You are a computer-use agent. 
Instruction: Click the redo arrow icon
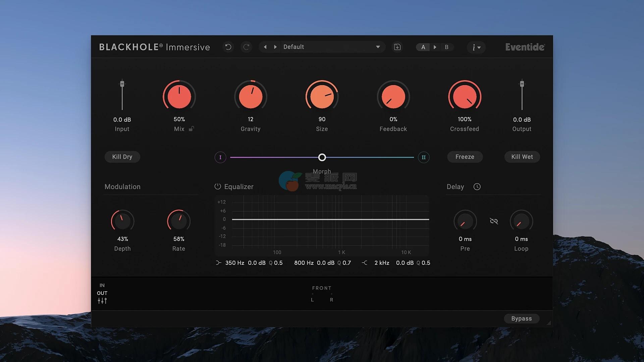pyautogui.click(x=246, y=47)
